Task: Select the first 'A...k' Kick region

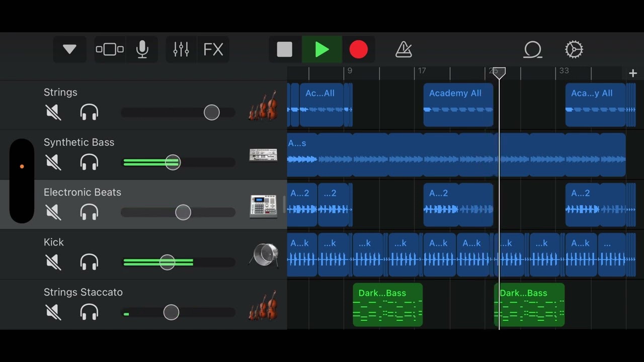Action: click(302, 254)
